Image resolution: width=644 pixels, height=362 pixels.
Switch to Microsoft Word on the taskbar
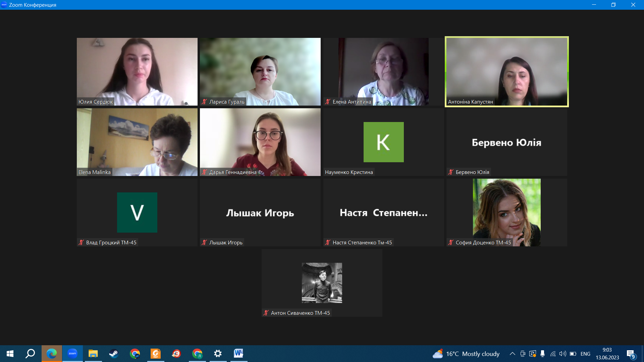(238, 354)
